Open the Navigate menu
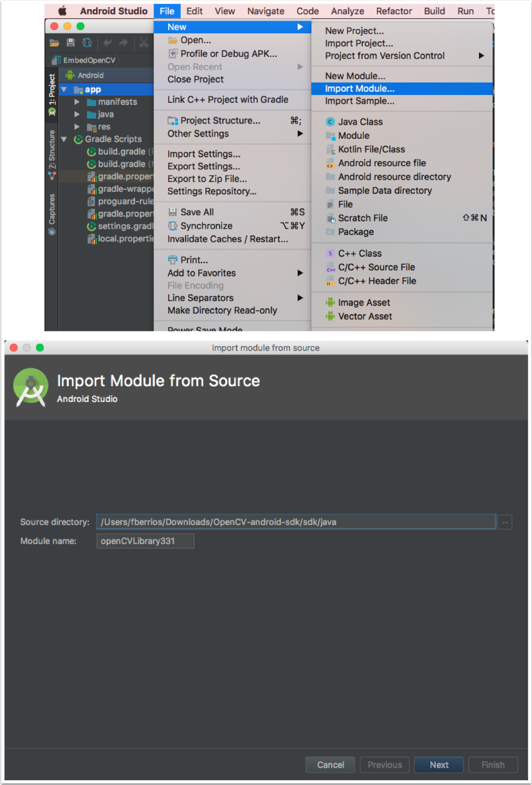The height and width of the screenshot is (785, 532). tap(266, 11)
